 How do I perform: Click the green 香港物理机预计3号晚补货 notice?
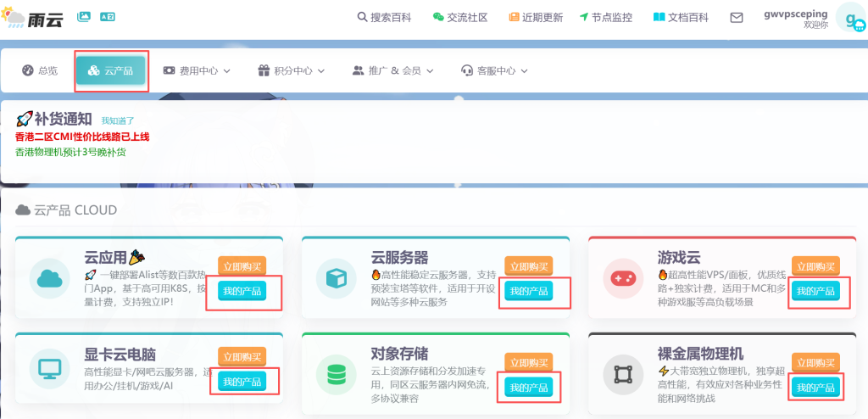click(x=71, y=151)
